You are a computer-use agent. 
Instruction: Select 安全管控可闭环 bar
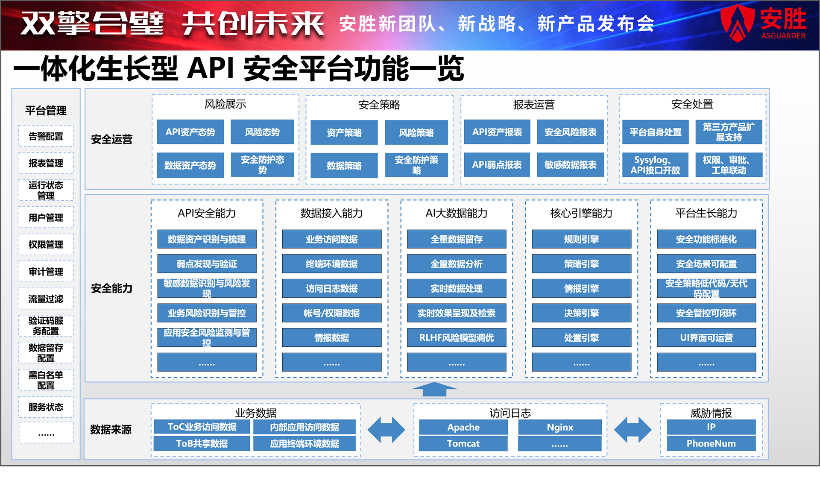(706, 313)
